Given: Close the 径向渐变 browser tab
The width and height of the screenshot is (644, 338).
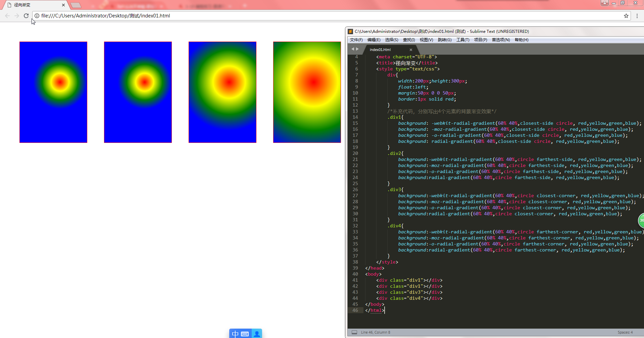Looking at the screenshot, I should 63,5.
